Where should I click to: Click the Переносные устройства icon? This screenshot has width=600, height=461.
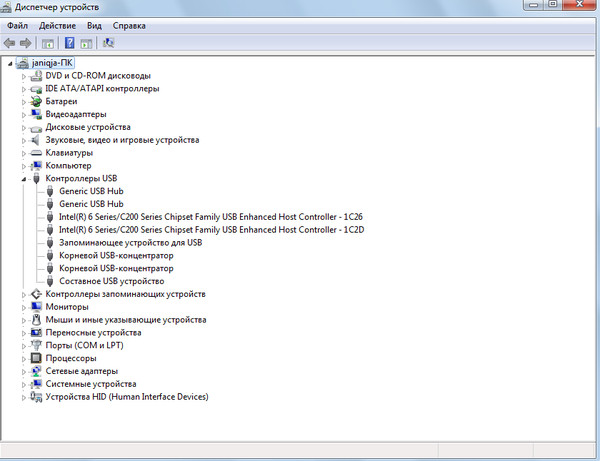[36, 333]
